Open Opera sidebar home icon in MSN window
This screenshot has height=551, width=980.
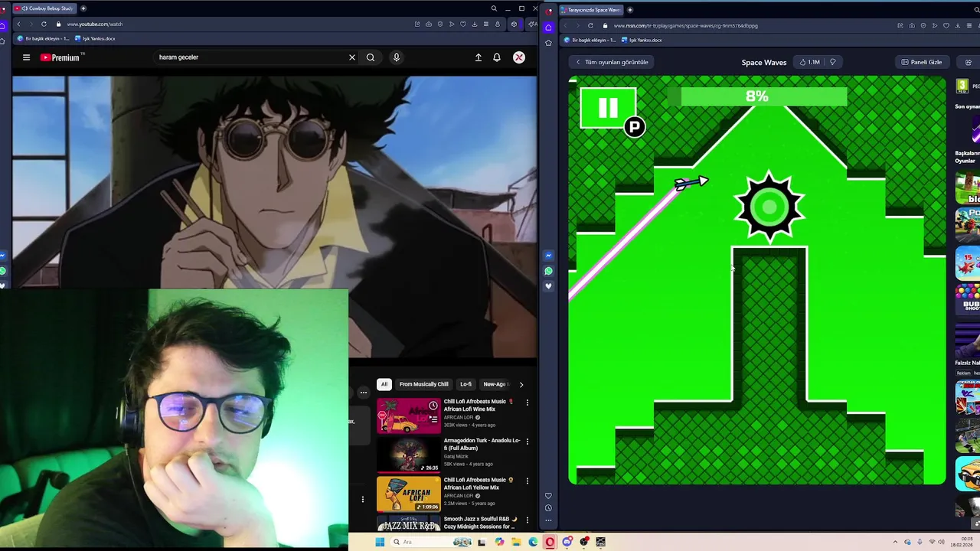[548, 28]
